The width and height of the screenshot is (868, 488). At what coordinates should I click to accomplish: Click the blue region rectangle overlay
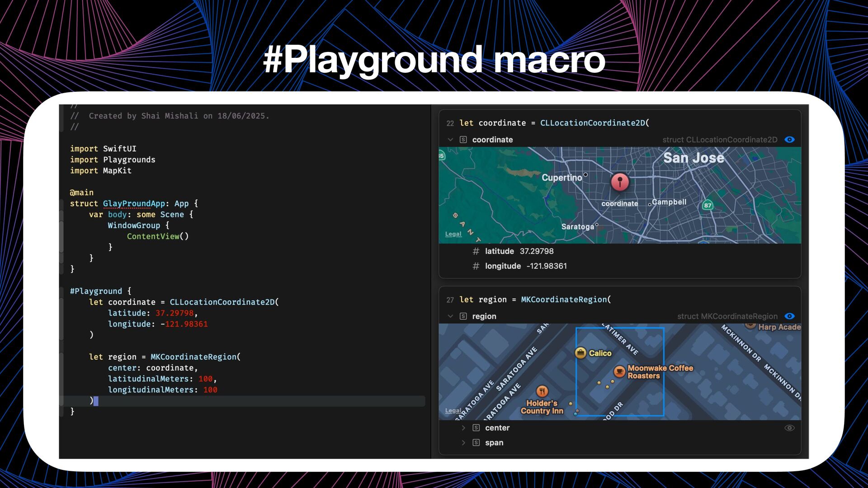620,372
